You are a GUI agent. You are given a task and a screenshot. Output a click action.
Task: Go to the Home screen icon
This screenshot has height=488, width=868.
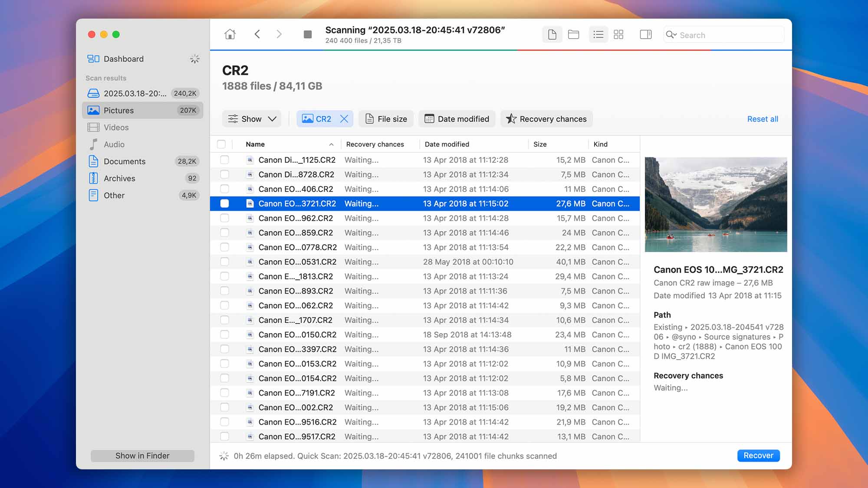230,34
